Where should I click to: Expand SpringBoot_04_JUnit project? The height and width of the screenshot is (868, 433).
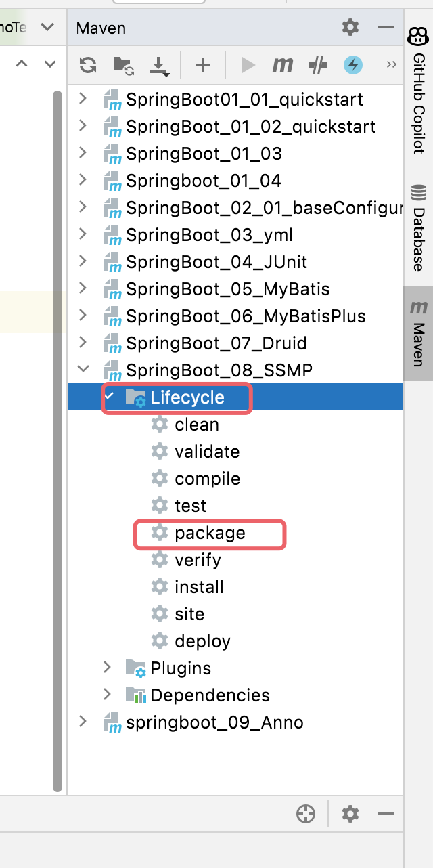[x=83, y=261]
